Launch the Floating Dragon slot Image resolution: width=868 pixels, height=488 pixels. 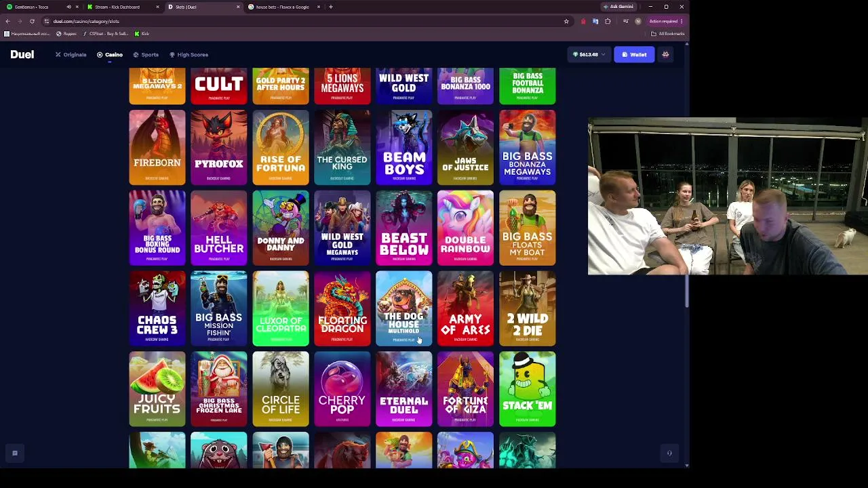(342, 308)
